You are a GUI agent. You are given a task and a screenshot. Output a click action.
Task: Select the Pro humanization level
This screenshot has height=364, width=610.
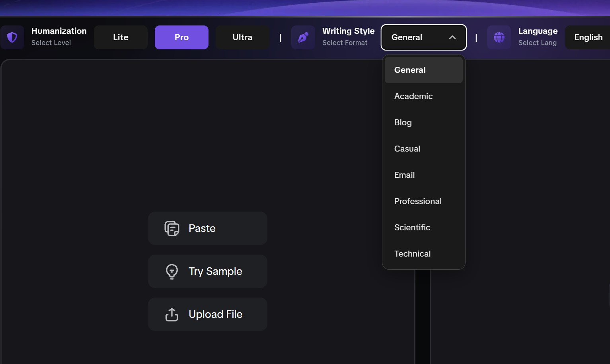click(181, 37)
